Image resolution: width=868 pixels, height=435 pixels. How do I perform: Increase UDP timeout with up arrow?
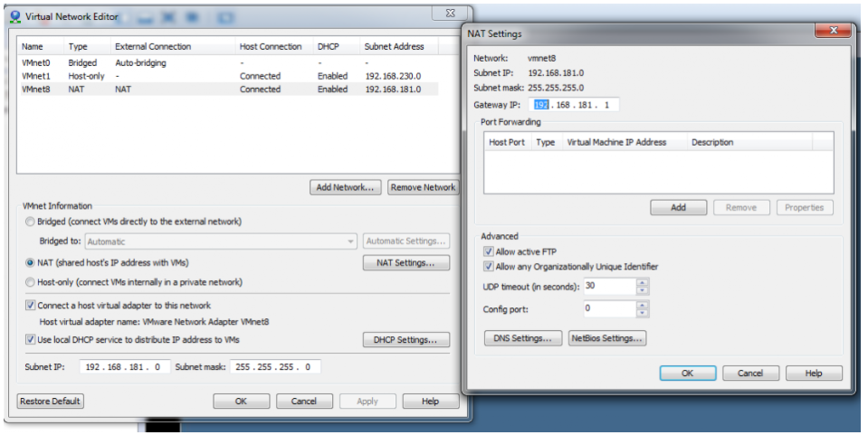click(x=643, y=282)
